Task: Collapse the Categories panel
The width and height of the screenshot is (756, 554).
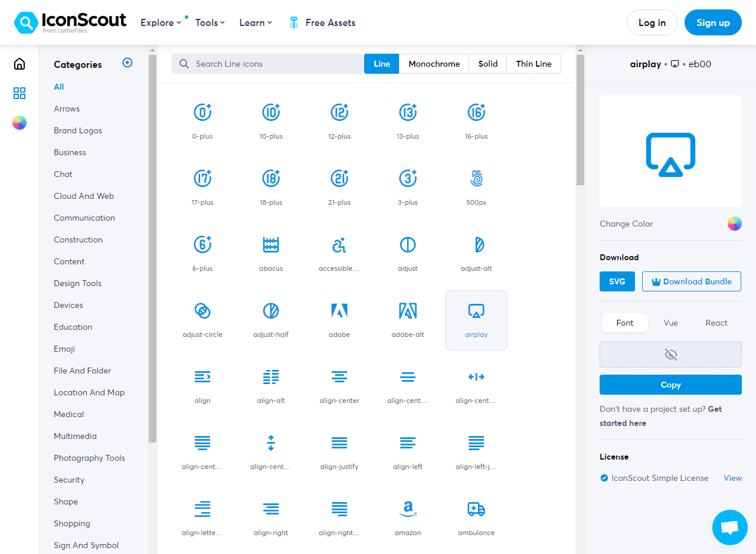Action: pos(127,63)
